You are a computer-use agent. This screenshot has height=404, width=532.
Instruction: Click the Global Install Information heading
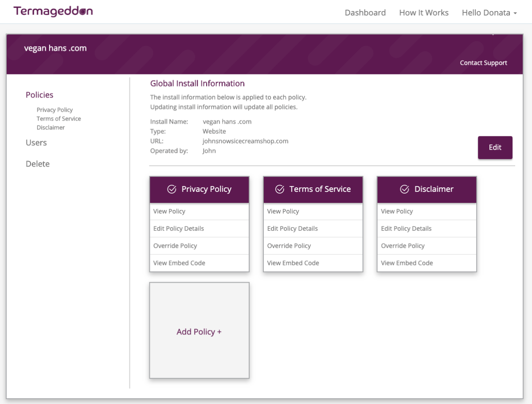[197, 83]
